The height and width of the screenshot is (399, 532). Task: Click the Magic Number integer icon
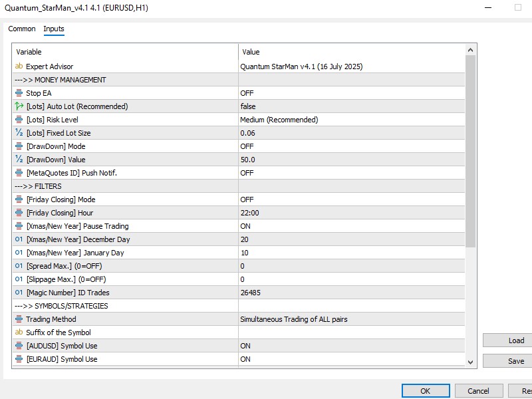pos(19,293)
